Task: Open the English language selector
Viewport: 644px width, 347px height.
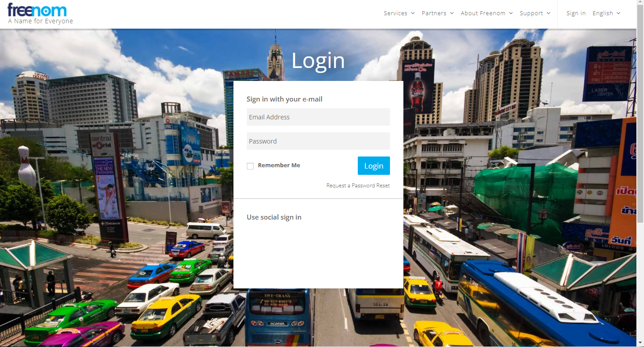Action: (x=603, y=13)
